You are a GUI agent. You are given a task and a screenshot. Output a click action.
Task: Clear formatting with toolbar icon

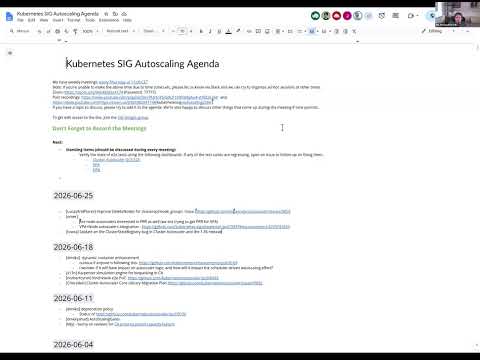pos(354,31)
